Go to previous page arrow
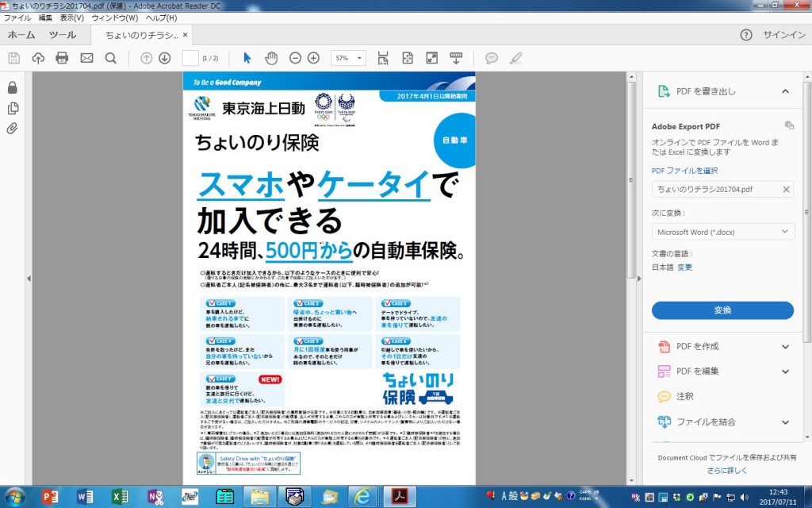812x508 pixels. point(147,58)
